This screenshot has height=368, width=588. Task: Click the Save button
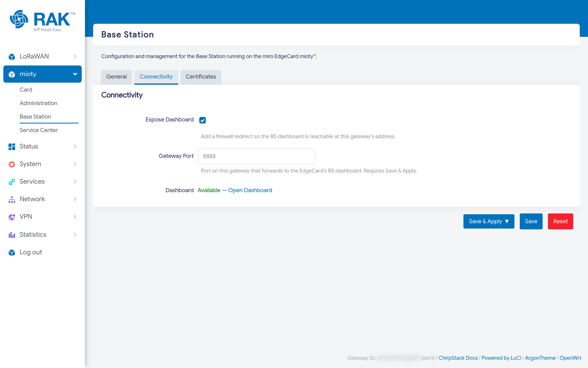531,221
